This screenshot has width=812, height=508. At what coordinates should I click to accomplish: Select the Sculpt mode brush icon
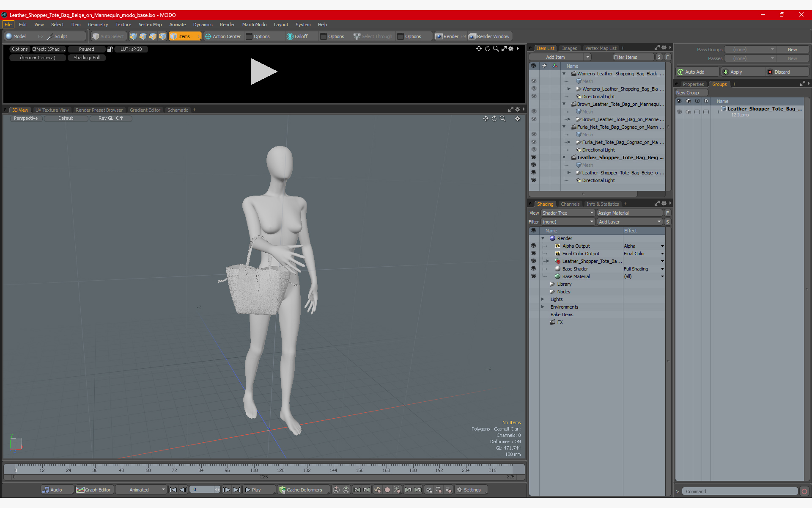pos(50,36)
